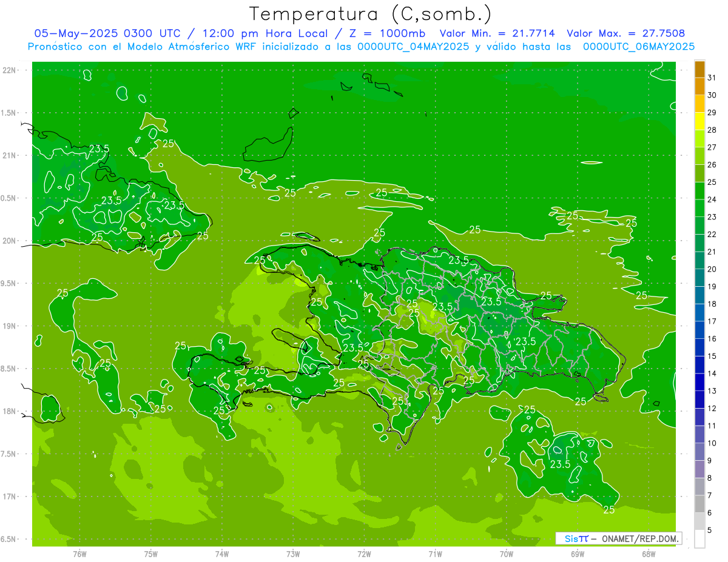Click the 71W longitude axis label

435,554
